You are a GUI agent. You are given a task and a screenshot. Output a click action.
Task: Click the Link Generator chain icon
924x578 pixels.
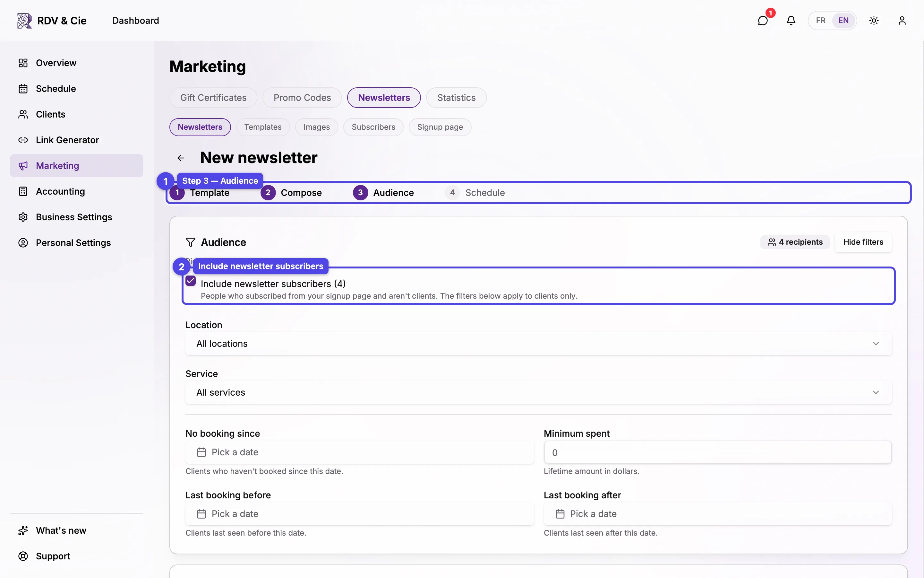23,140
